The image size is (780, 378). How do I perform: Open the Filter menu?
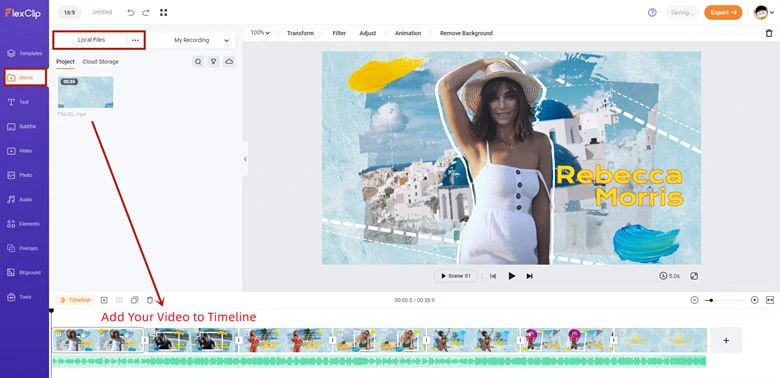click(339, 33)
